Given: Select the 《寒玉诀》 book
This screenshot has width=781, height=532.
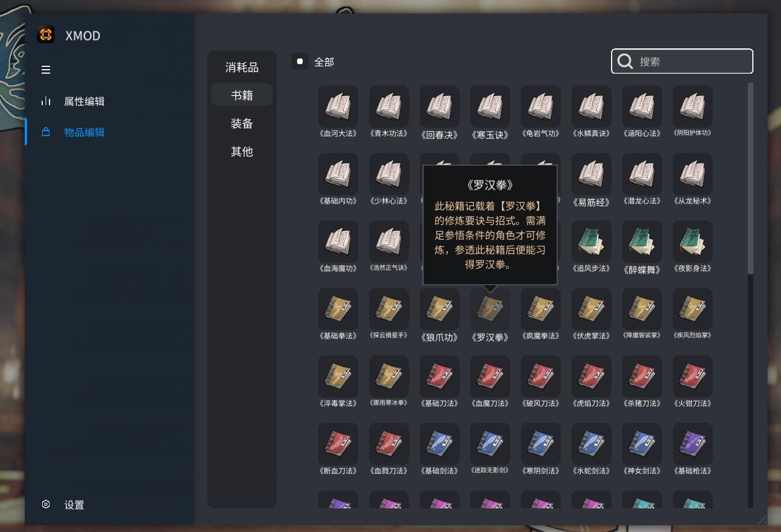Looking at the screenshot, I should click(x=490, y=106).
